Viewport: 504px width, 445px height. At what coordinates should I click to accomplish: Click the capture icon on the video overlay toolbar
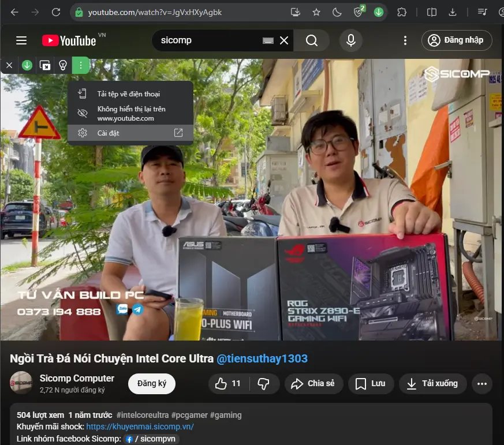point(45,65)
